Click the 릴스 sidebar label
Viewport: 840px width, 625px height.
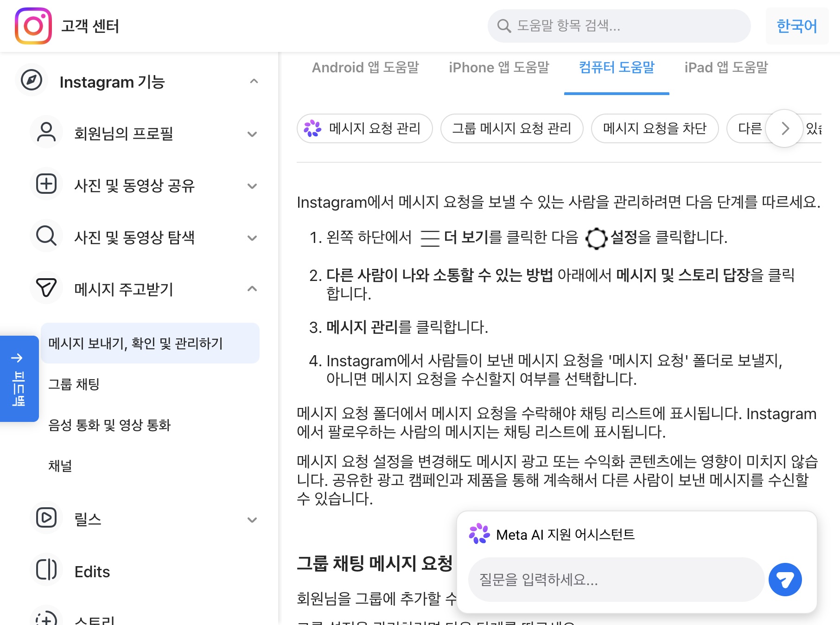[88, 519]
